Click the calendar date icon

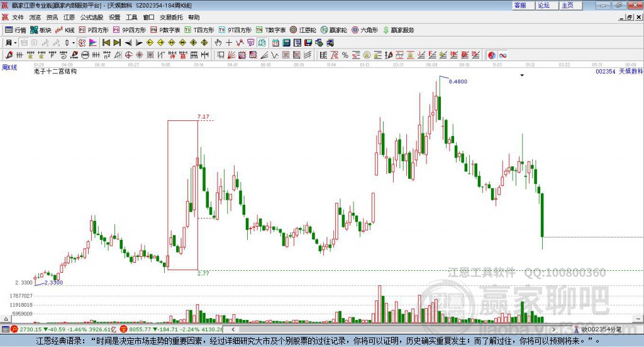[275, 43]
